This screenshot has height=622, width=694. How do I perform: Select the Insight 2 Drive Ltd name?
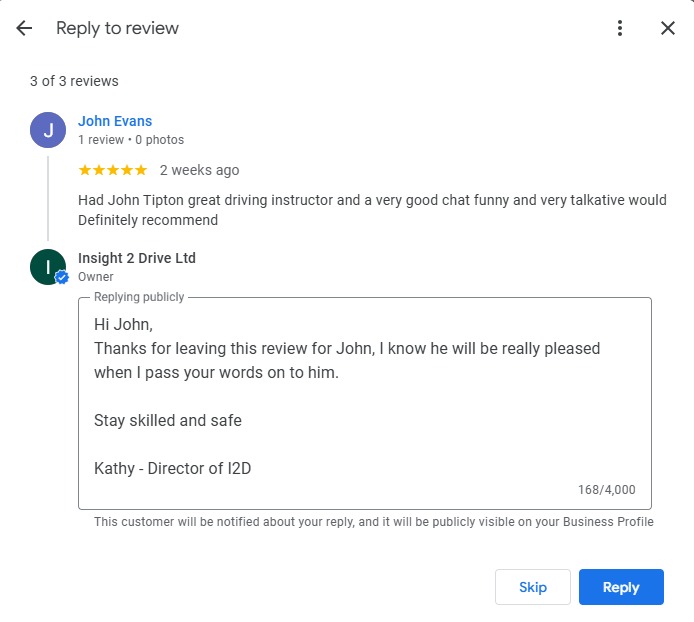click(x=137, y=258)
